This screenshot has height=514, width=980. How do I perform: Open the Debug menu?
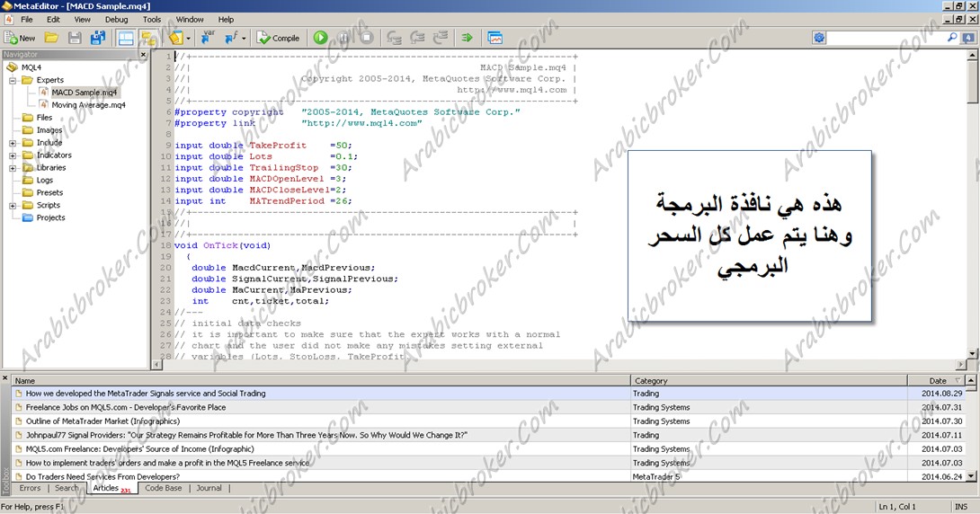point(116,20)
